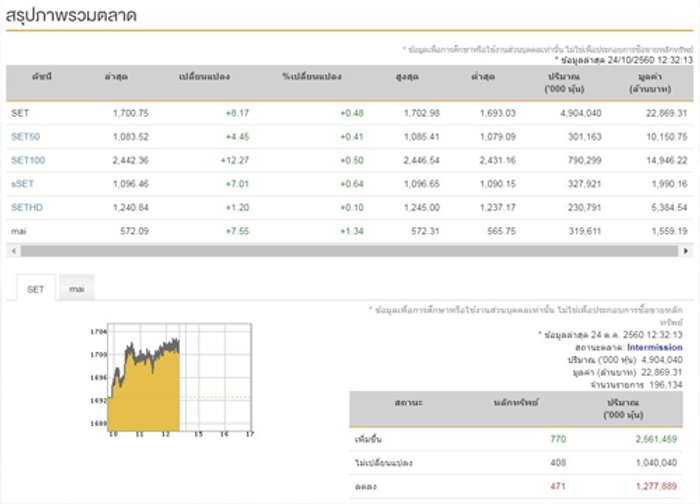700x504 pixels.
Task: Select the SETHD change +1.20
Action: pyautogui.click(x=238, y=208)
